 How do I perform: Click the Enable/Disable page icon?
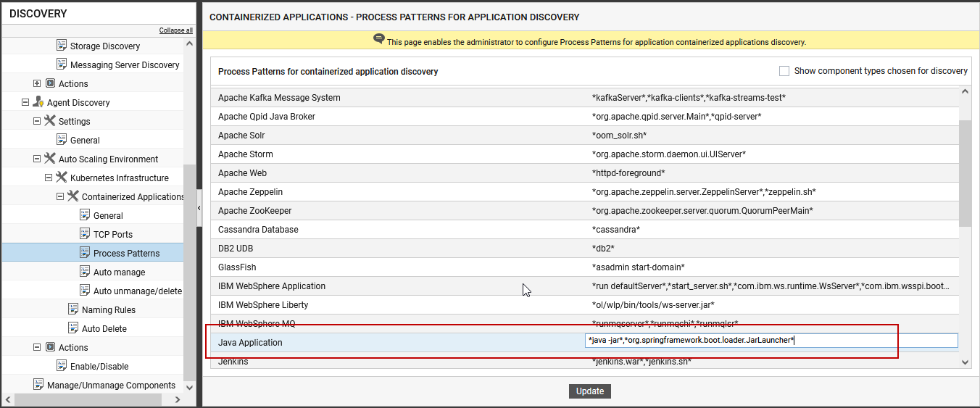tap(62, 366)
